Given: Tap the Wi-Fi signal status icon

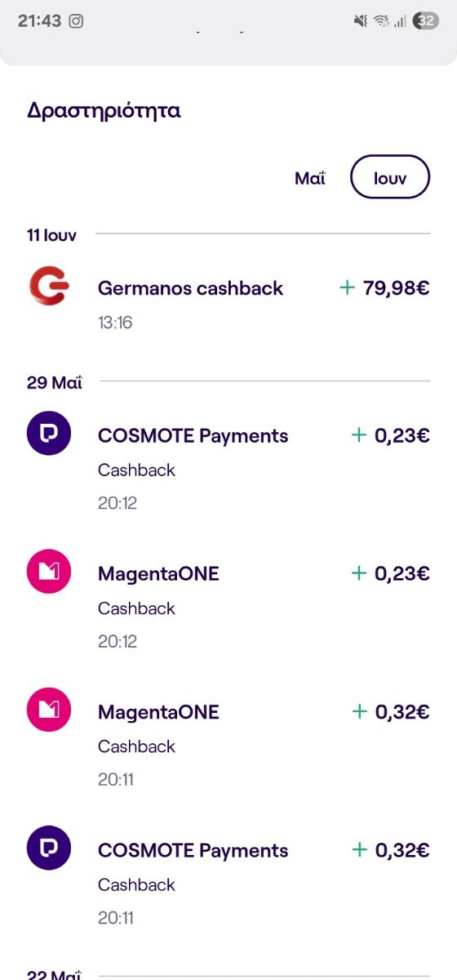Looking at the screenshot, I should (x=381, y=21).
